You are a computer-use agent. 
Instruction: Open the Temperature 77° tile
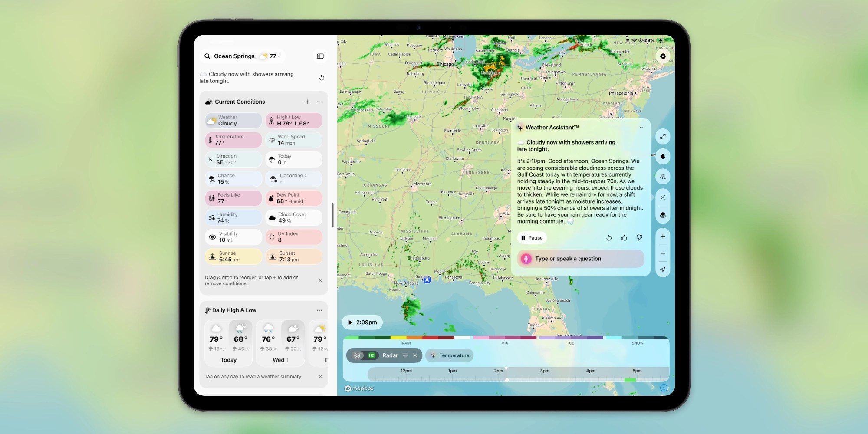tap(233, 140)
